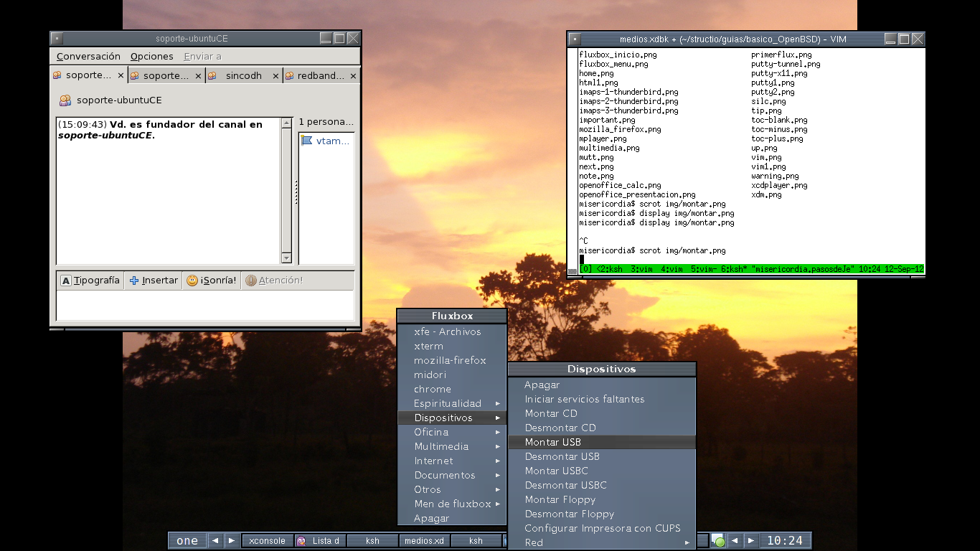The width and height of the screenshot is (980, 551).
Task: Switch to the redband… conversation tab
Action: [x=321, y=75]
